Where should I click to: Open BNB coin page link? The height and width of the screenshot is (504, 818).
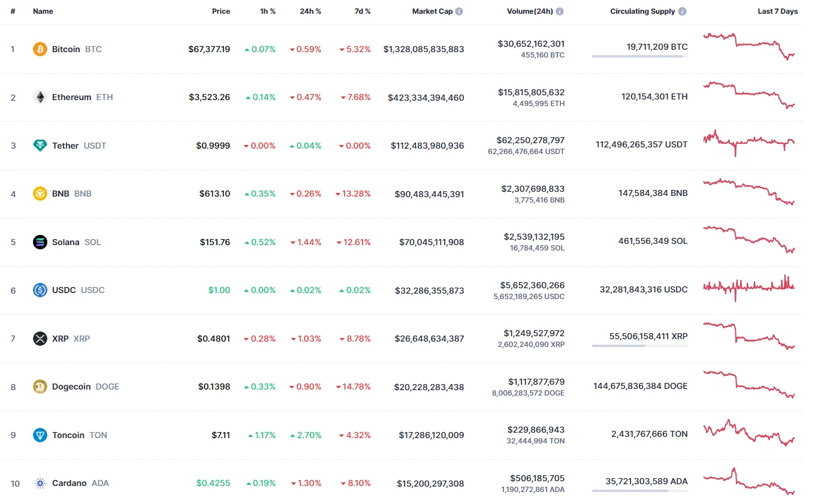click(61, 194)
